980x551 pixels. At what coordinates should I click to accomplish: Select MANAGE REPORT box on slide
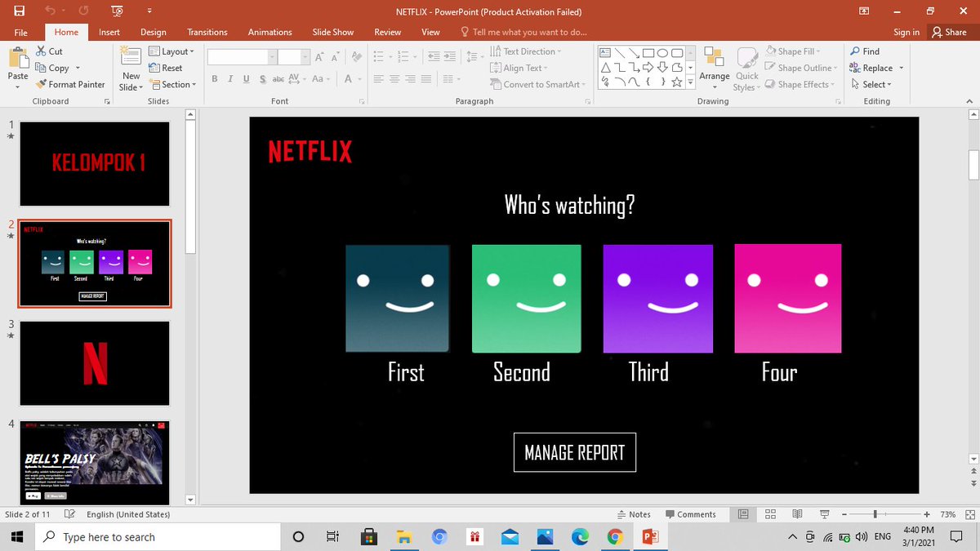click(x=575, y=452)
